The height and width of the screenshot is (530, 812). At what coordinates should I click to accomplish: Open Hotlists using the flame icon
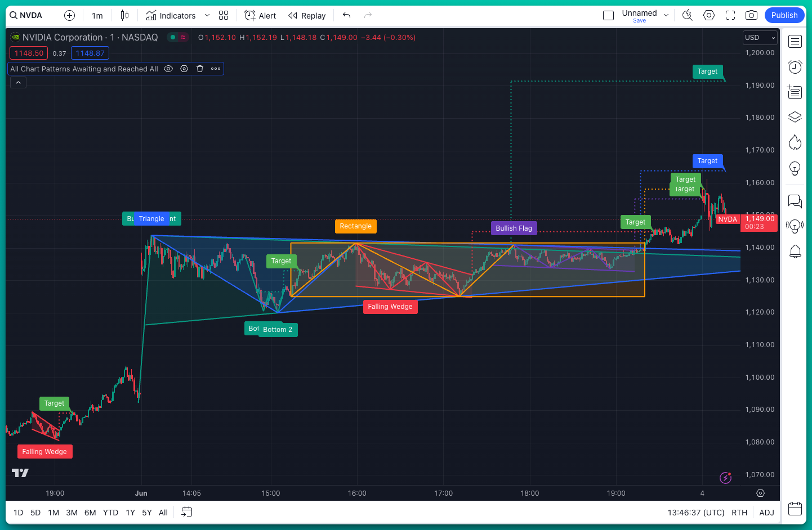pos(795,142)
